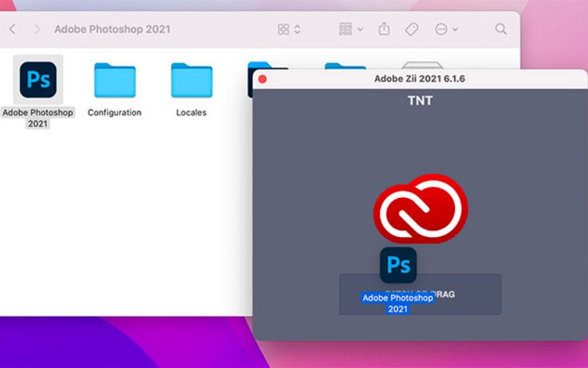The width and height of the screenshot is (588, 368).
Task: Select the Adobe Photoshop 2021 app icon in Finder
Action: (38, 79)
